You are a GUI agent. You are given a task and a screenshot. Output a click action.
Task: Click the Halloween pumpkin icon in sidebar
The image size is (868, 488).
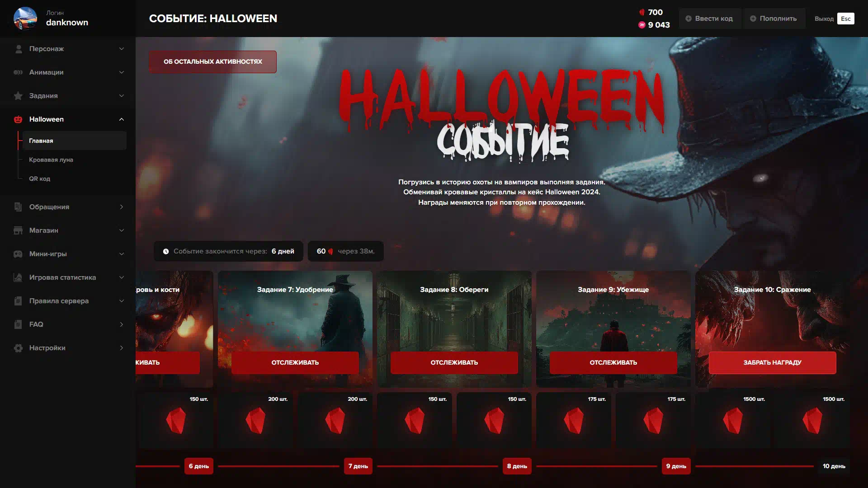click(18, 119)
